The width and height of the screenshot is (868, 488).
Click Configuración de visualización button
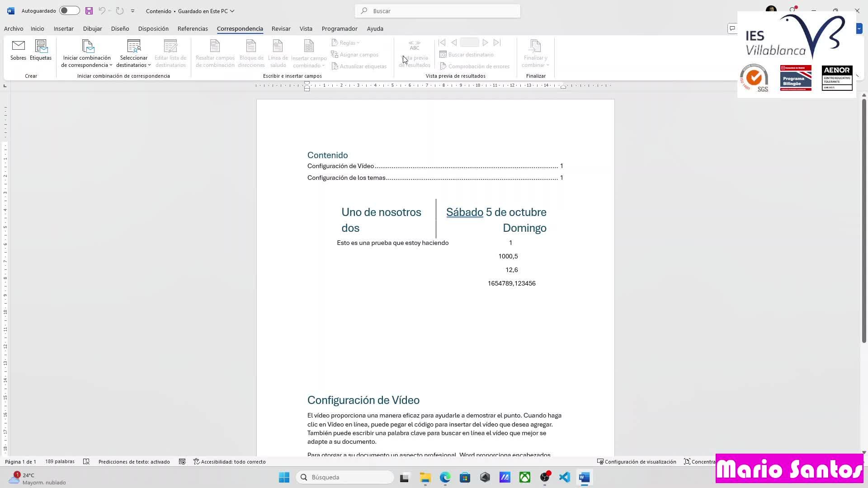[637, 462]
